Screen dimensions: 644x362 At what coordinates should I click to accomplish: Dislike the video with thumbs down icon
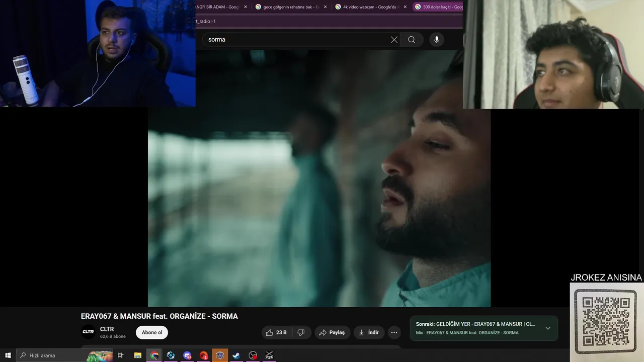(301, 332)
